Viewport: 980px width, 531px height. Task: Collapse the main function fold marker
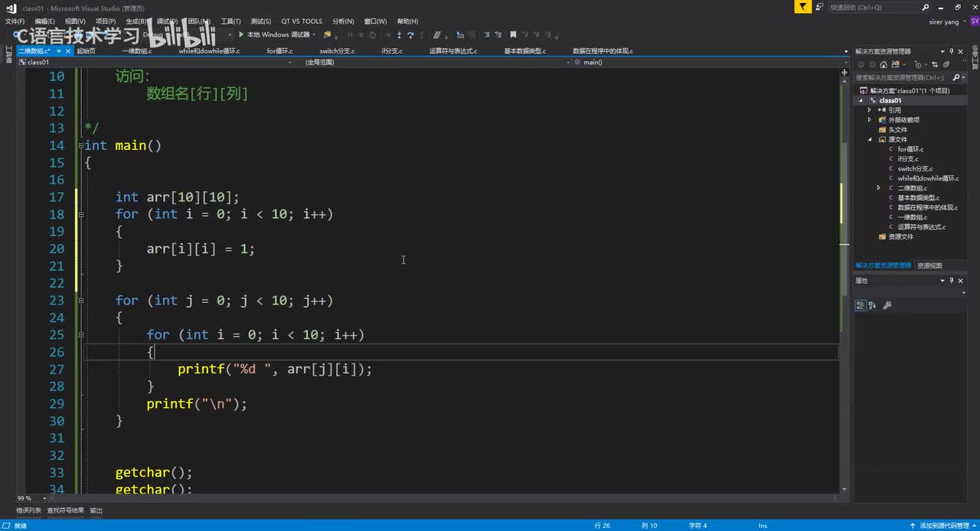coord(80,145)
